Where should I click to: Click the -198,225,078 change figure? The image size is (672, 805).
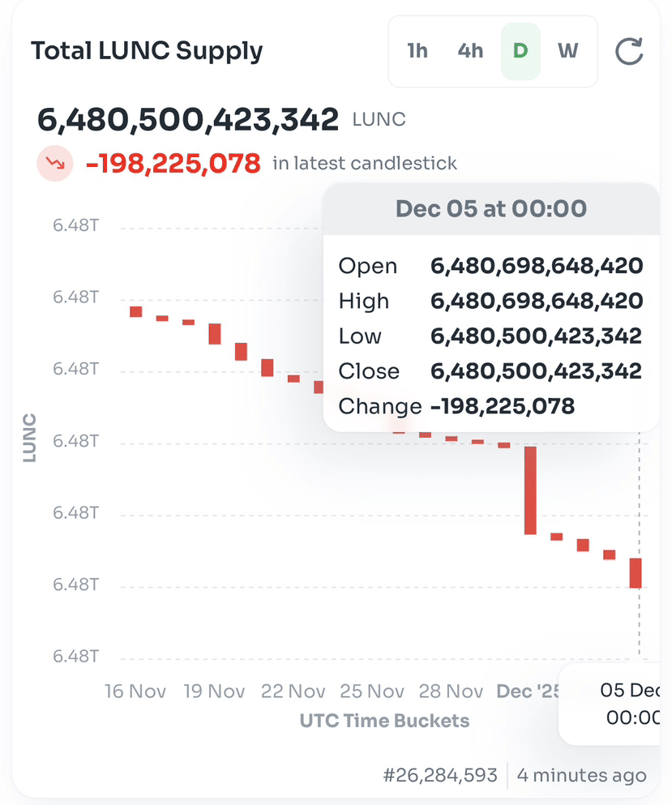tap(173, 163)
